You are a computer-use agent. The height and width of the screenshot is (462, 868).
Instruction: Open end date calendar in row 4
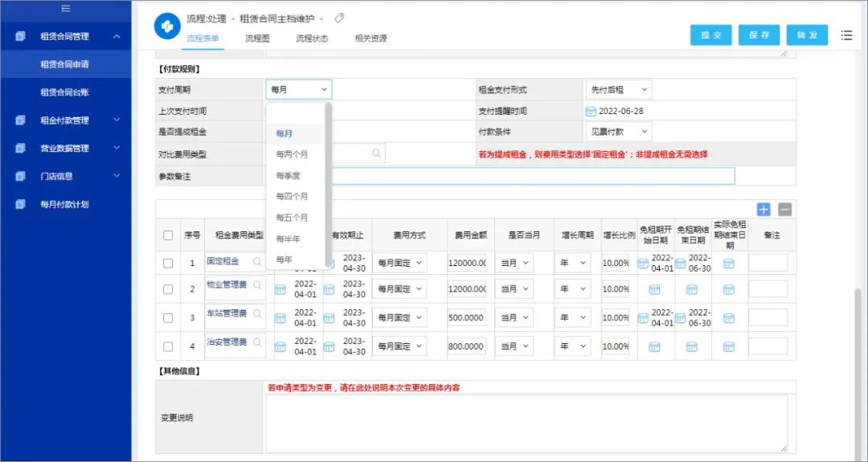coord(329,346)
